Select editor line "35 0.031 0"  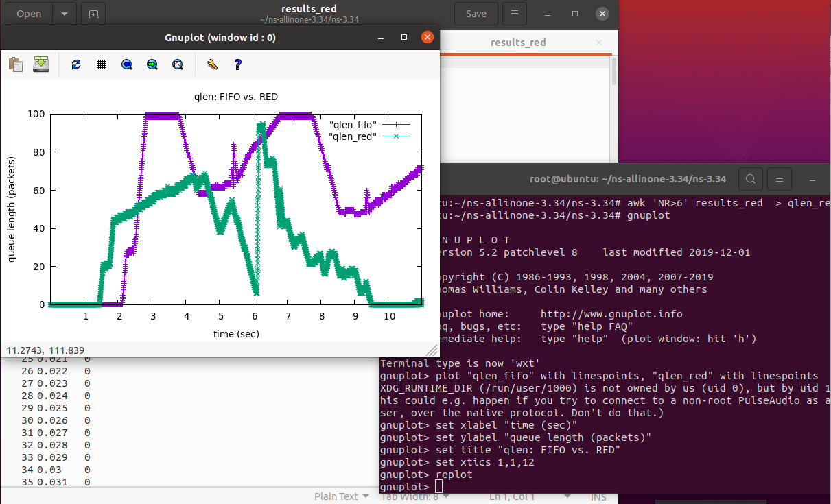tap(56, 482)
